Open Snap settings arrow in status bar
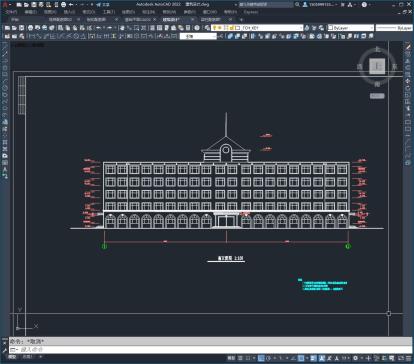 (x=253, y=358)
